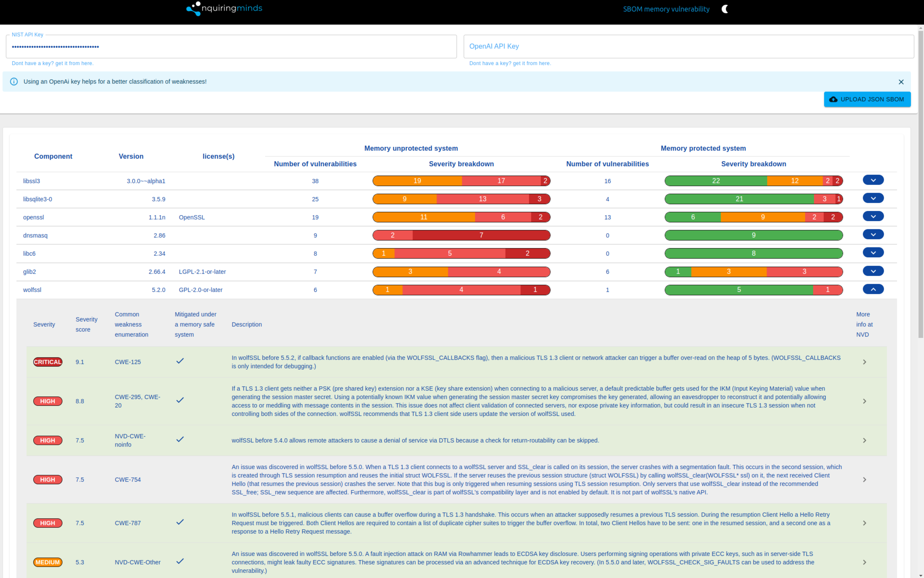Focus the NIST API Key field
The width and height of the screenshot is (924, 578).
[x=231, y=47]
